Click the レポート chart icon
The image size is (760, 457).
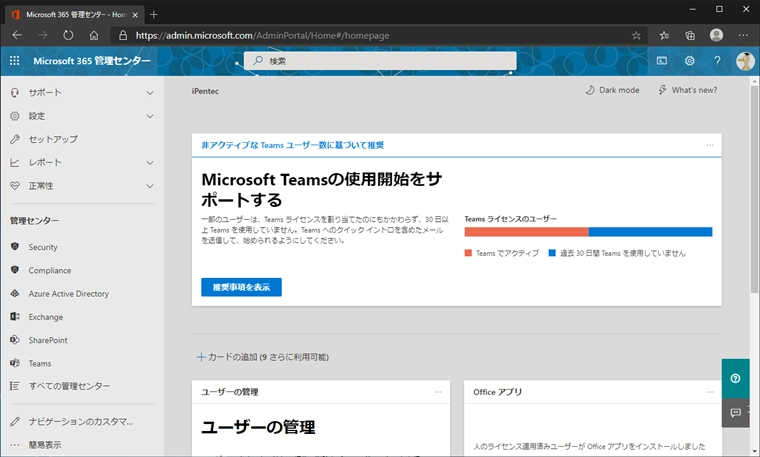15,162
